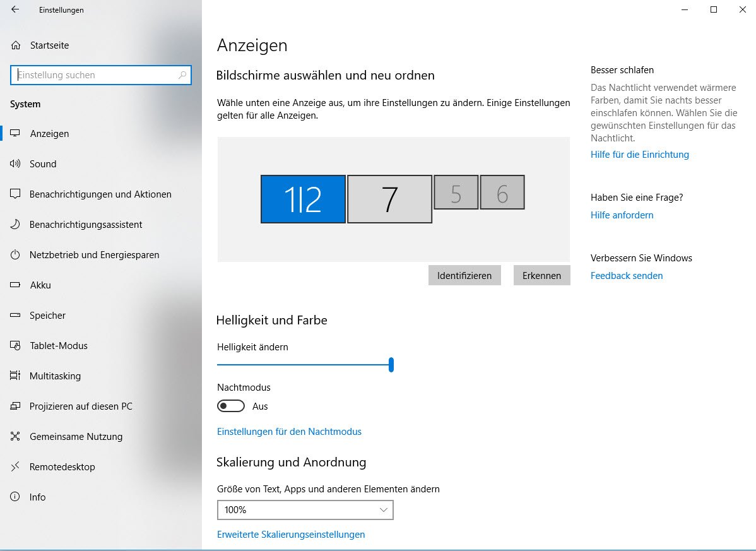Click the Hilfe anfordern link

click(622, 215)
